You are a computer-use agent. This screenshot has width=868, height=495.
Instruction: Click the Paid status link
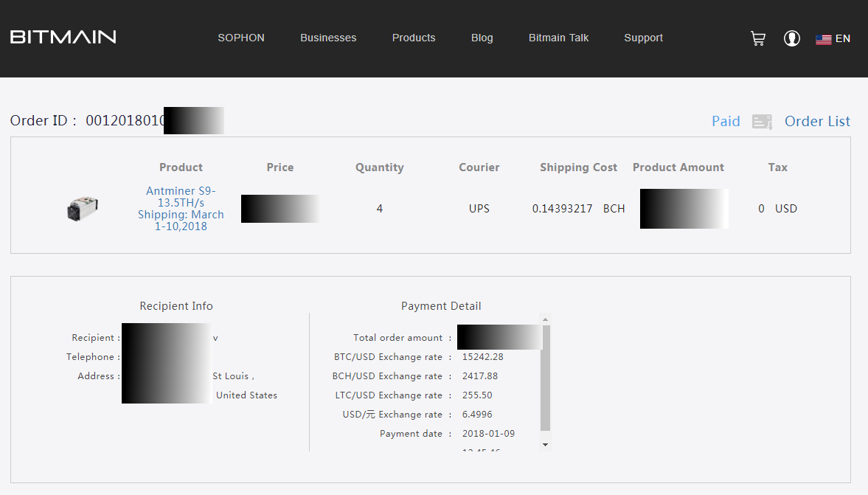[726, 122]
